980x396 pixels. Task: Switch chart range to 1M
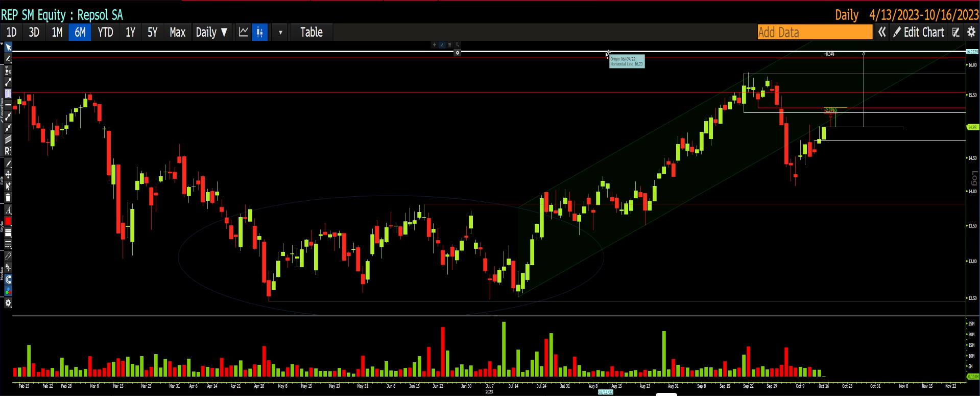(x=57, y=32)
